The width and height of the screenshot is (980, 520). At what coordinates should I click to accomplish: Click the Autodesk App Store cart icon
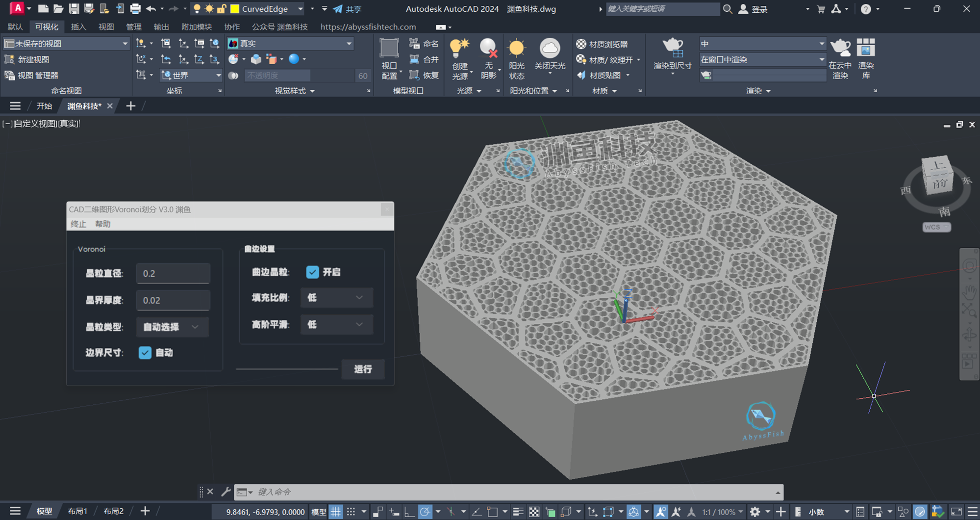click(x=821, y=9)
